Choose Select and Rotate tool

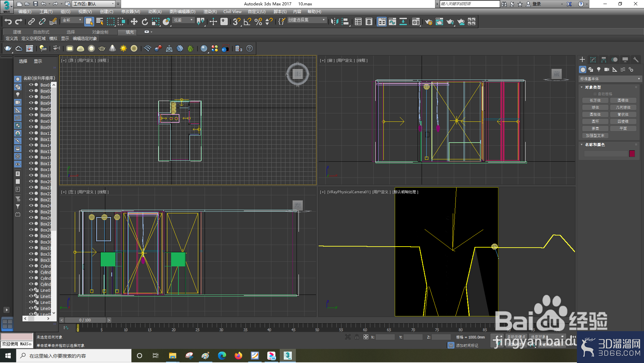click(x=145, y=22)
